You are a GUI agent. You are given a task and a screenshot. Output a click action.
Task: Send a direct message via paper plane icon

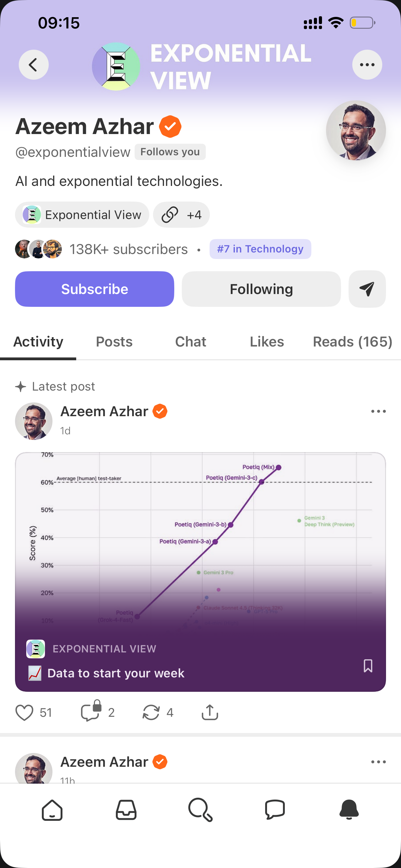(x=367, y=289)
